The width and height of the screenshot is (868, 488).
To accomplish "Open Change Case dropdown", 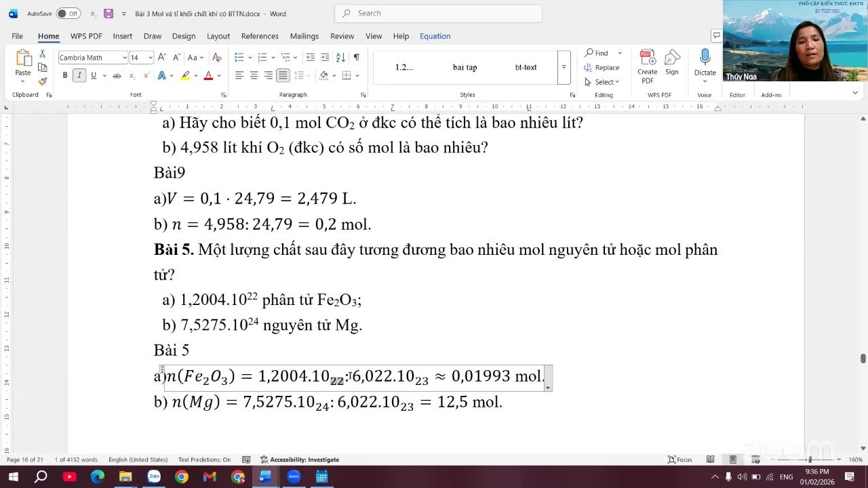I will tap(195, 58).
